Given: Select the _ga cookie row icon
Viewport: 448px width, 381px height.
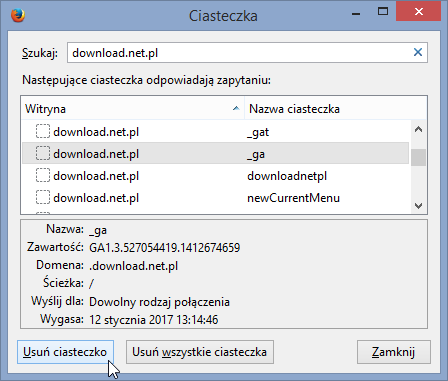Looking at the screenshot, I should click(x=43, y=154).
